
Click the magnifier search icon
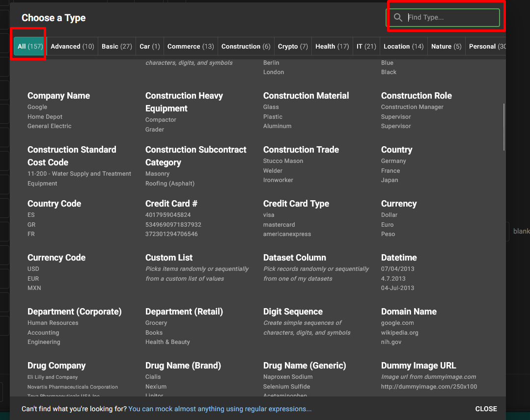coord(398,17)
